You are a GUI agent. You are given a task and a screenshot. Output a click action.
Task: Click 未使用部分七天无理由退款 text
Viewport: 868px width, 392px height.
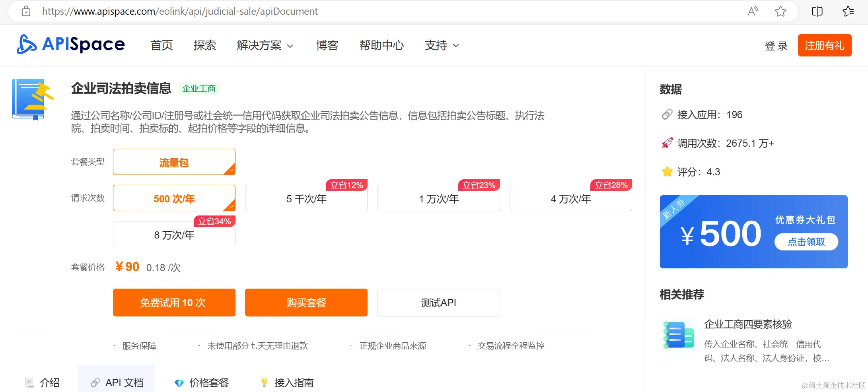[258, 345]
